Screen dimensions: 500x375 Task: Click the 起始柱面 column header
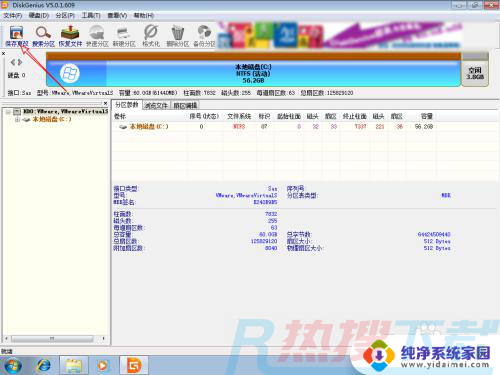click(289, 116)
